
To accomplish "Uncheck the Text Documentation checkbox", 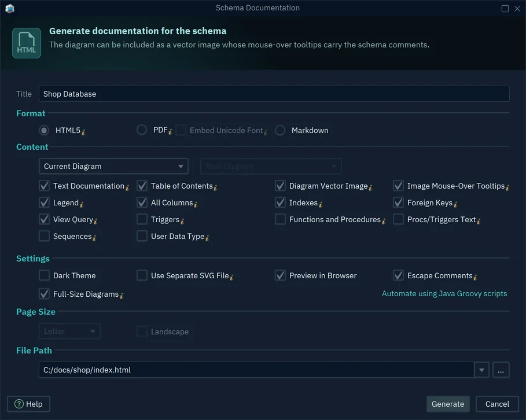I will point(45,186).
